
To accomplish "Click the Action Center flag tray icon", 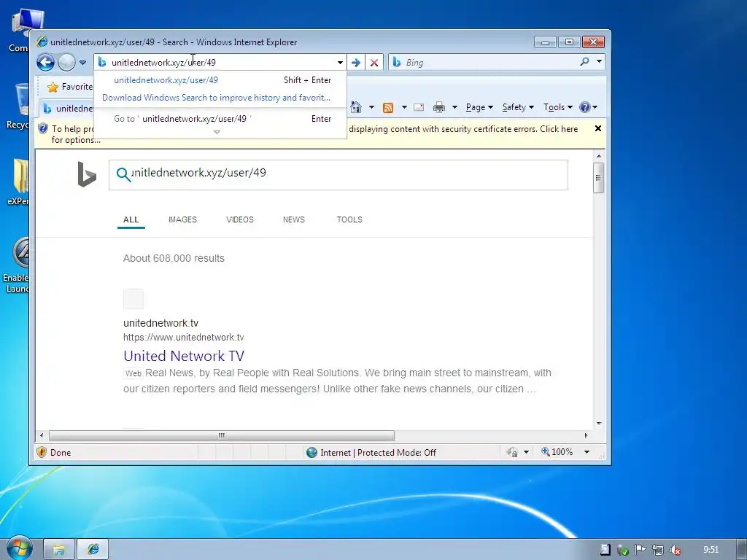I will pos(640,550).
